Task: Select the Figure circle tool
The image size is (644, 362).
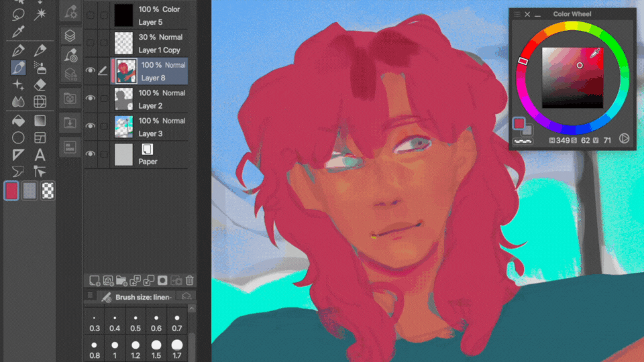Action: [18, 138]
